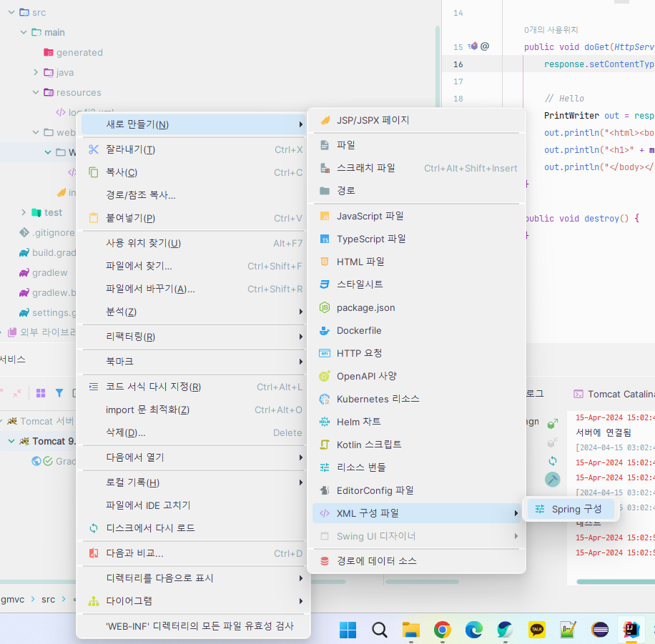Expand the '로컬 기록(H)' submenu
The image size is (655, 644).
coord(193,482)
